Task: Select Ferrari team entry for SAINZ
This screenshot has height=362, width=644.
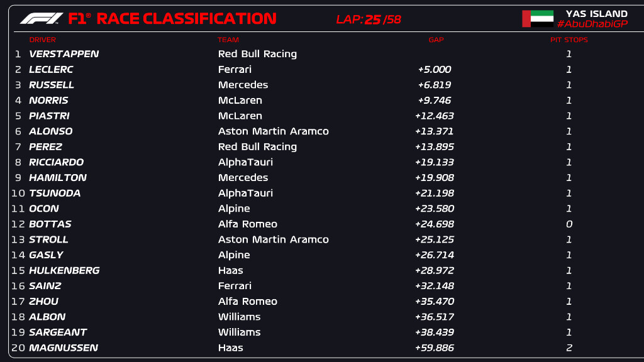Action: click(235, 286)
